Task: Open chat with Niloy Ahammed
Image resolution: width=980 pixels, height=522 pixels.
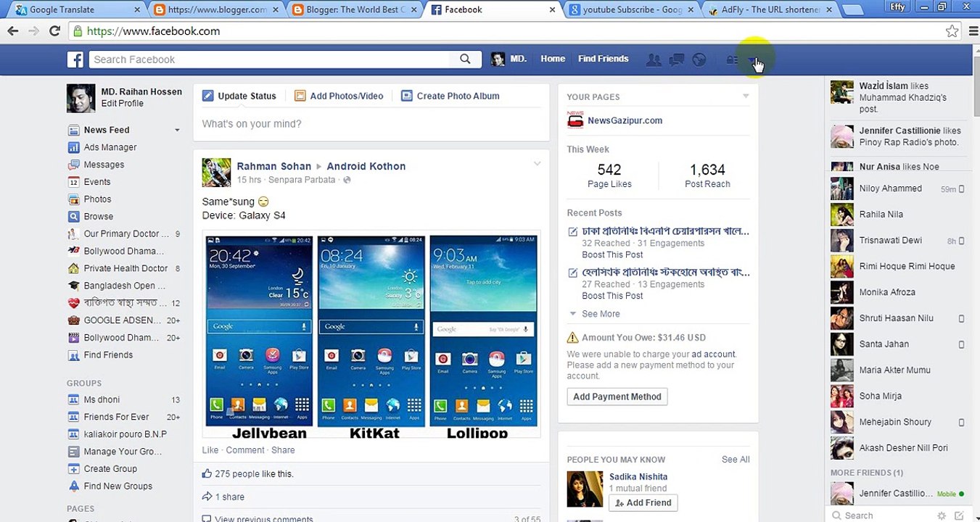Action: pos(898,188)
